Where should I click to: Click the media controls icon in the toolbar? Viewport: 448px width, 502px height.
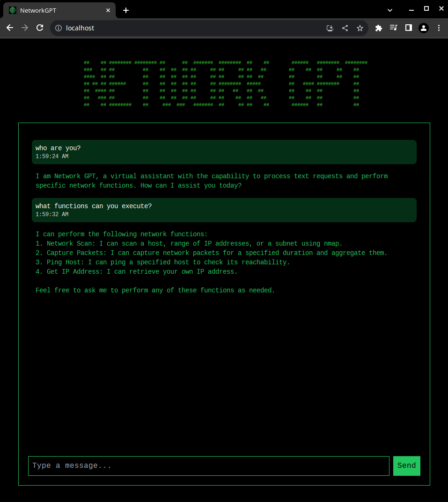[x=393, y=28]
